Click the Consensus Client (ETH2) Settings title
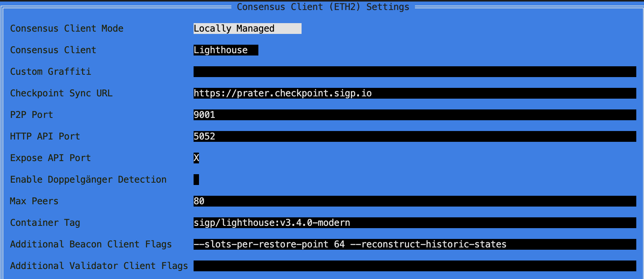Screen dimensions: 644x279 [x=323, y=7]
